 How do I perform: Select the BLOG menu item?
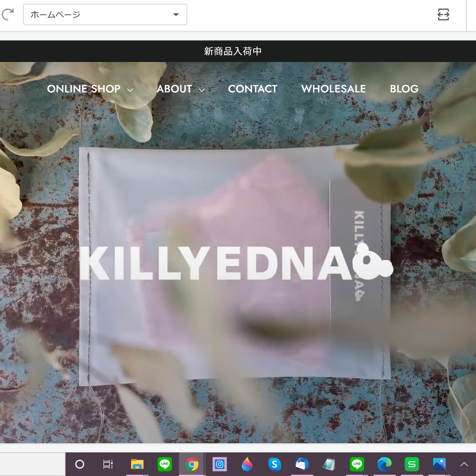coord(404,89)
